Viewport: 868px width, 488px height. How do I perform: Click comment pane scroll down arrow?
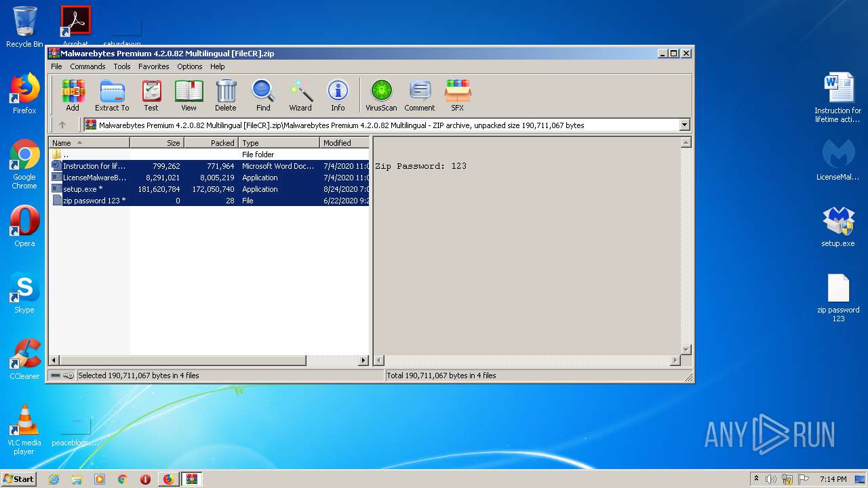click(x=686, y=350)
